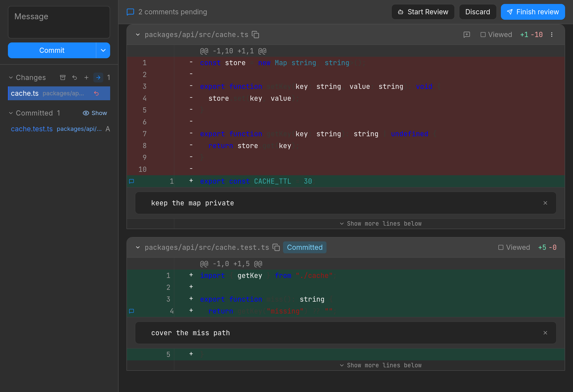This screenshot has height=392, width=573.
Task: Collapse the cache.ts diff
Action: point(138,35)
